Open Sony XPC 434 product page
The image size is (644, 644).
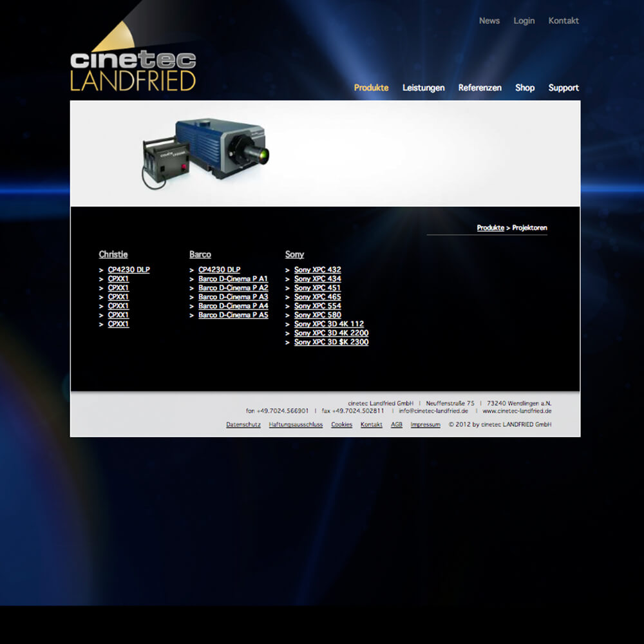tap(317, 279)
